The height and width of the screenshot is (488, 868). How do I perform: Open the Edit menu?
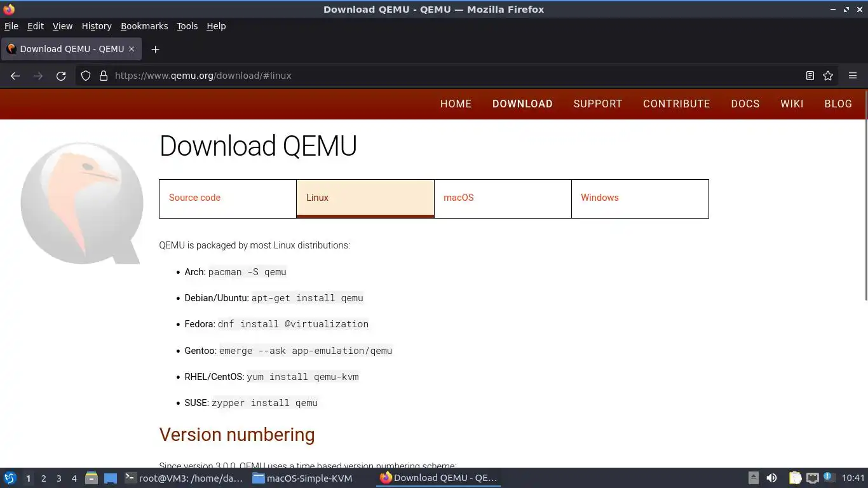36,26
